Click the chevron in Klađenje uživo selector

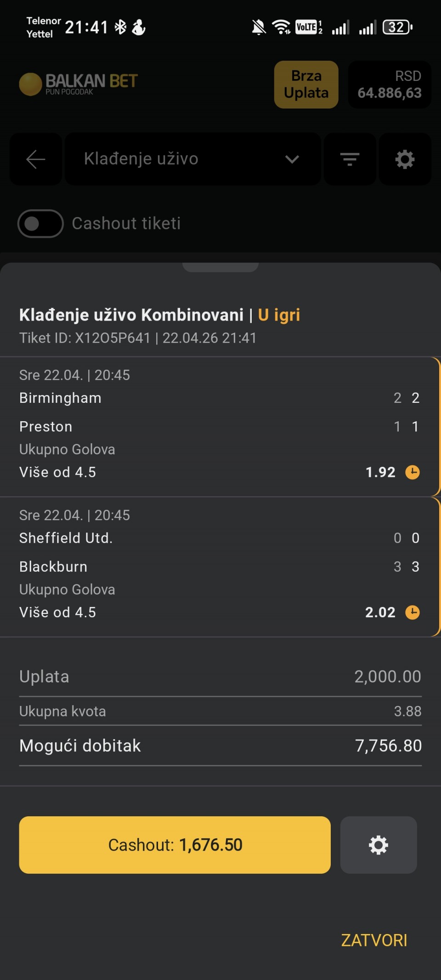[x=292, y=159]
